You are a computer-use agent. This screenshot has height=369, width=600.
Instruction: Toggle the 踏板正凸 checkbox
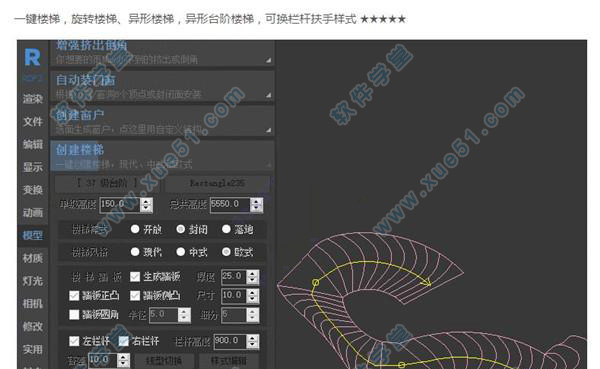pos(74,296)
